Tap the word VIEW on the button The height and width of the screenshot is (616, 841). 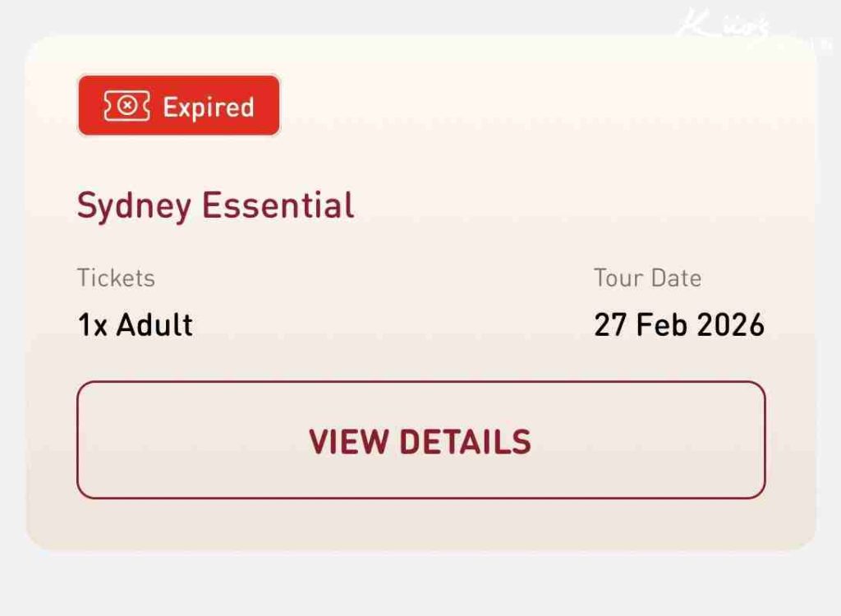click(x=349, y=442)
